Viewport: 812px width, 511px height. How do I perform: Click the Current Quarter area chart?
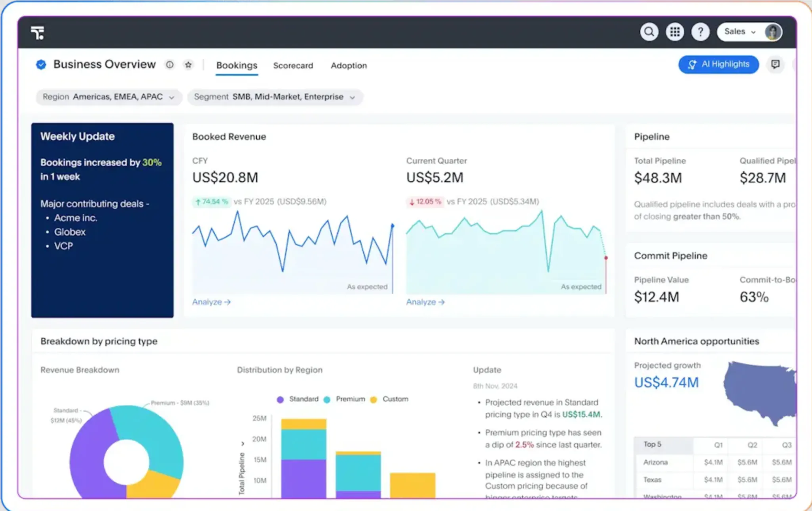pos(507,252)
